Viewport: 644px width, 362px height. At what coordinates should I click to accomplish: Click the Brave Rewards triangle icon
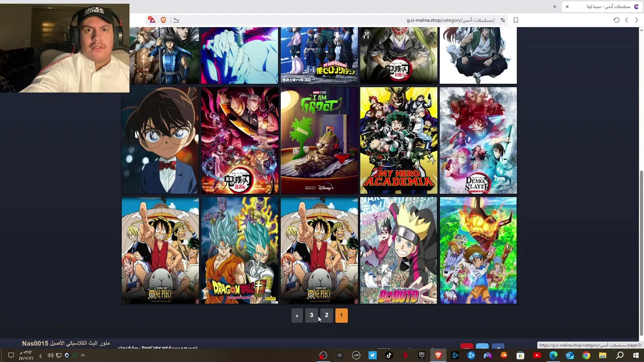pos(151,20)
